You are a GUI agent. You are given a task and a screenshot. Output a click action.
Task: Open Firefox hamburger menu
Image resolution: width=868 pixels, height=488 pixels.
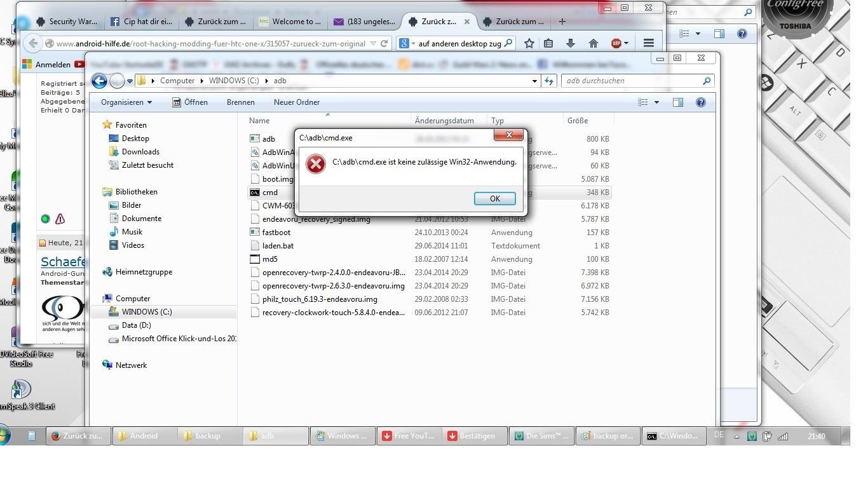[x=648, y=43]
